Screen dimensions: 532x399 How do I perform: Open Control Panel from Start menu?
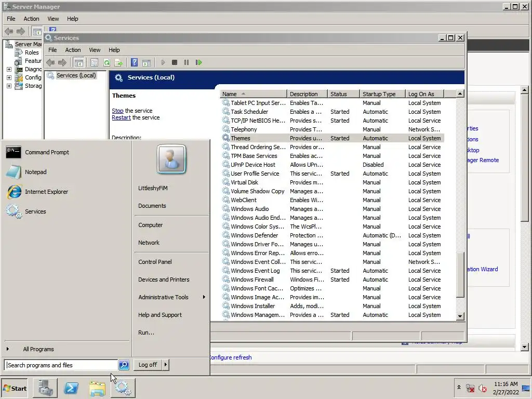click(155, 262)
